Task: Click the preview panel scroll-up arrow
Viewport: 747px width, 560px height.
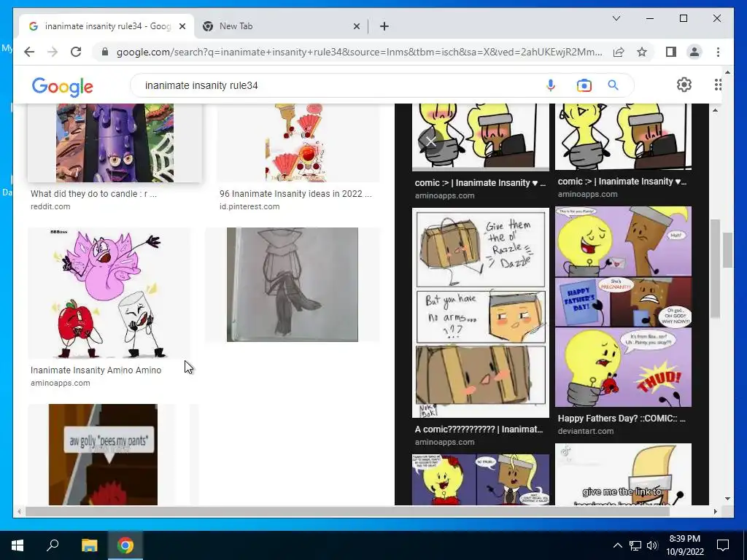Action: point(715,111)
